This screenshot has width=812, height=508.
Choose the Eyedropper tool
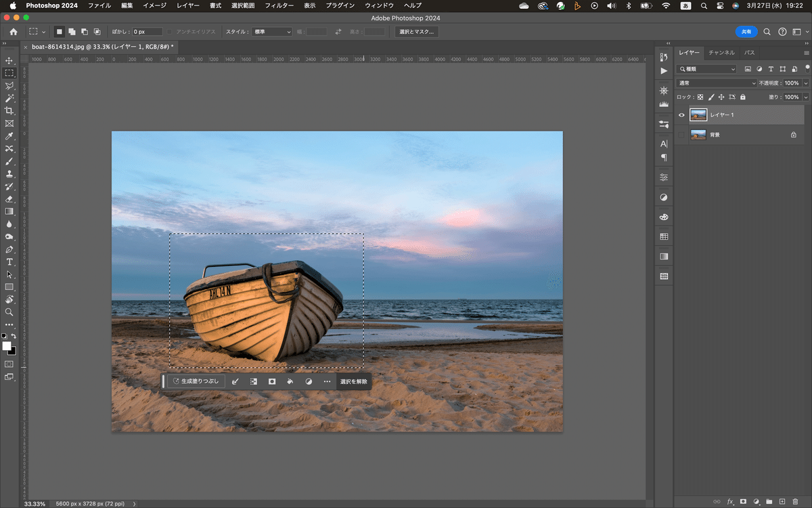point(9,136)
